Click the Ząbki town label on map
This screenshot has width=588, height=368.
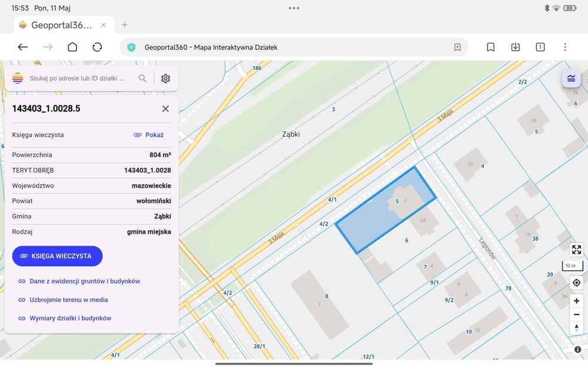(x=290, y=134)
